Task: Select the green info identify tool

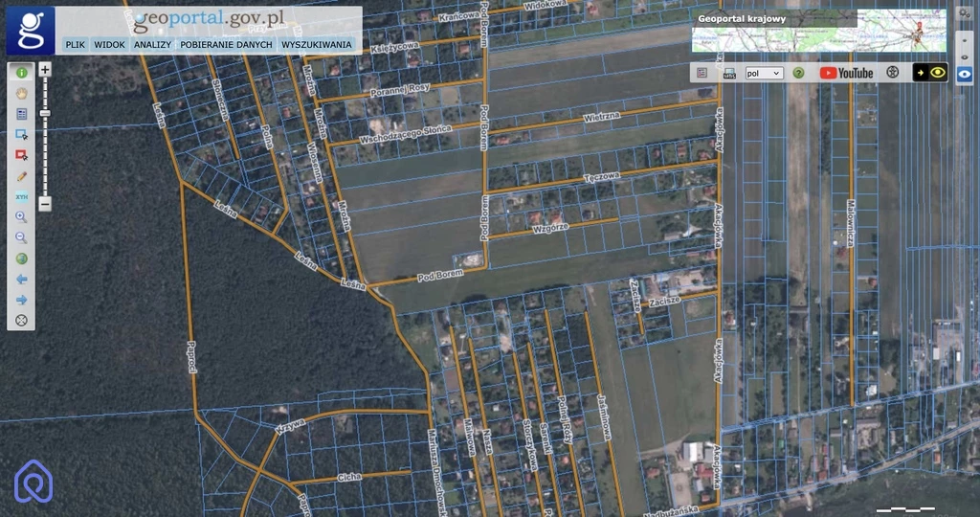Action: tap(21, 73)
